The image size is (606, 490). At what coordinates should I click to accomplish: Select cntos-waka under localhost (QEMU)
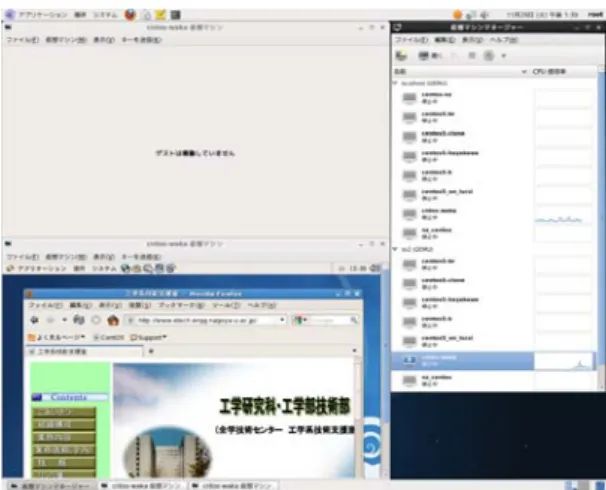pyautogui.click(x=463, y=214)
